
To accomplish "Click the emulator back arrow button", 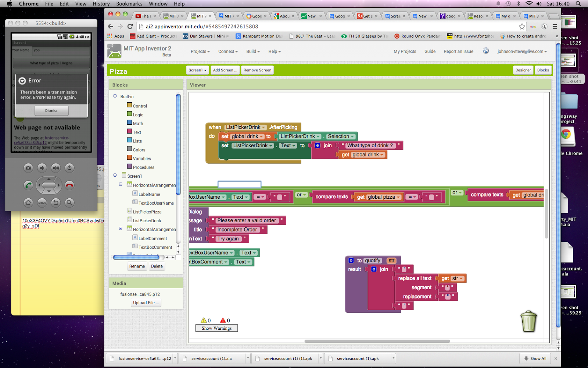I will click(56, 202).
